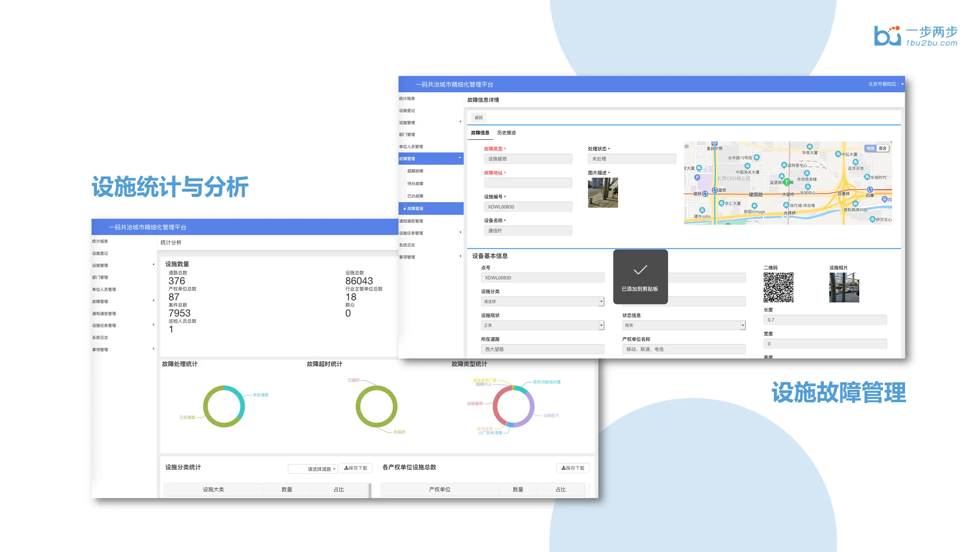980x552 pixels.
Task: Switch map view to 地图 mode
Action: [x=870, y=149]
